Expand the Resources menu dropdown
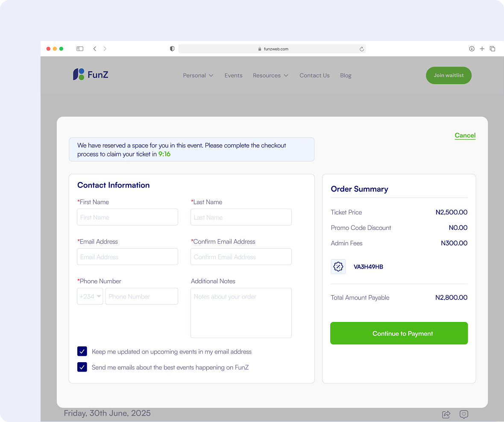 270,76
